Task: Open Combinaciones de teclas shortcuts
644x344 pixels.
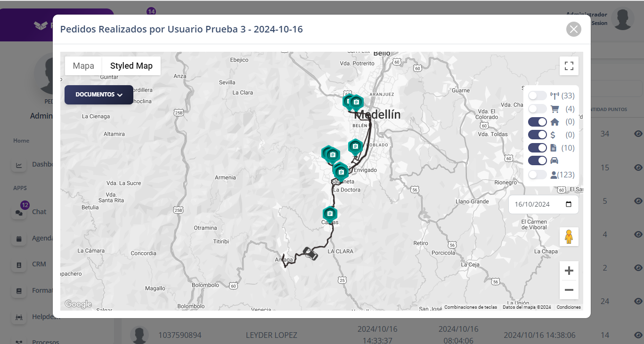Action: pos(471,307)
